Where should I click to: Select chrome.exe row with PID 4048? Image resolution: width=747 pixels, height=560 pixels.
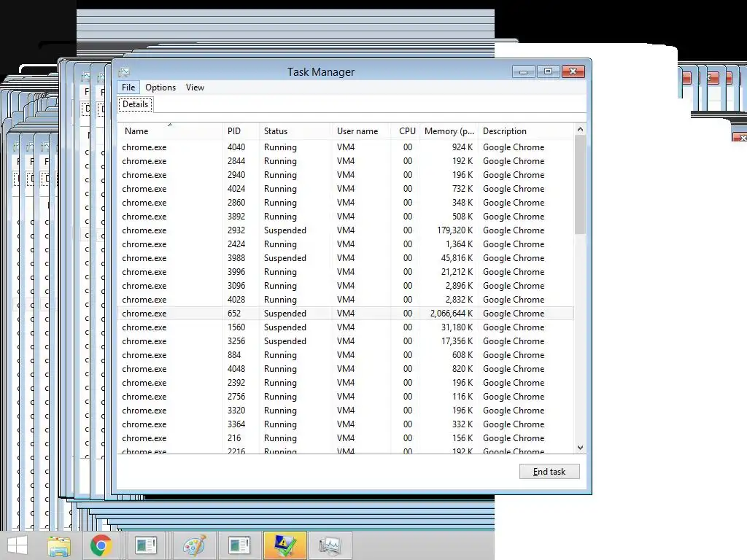(345, 368)
